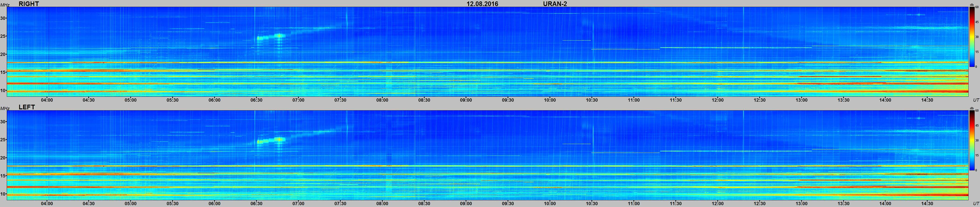980x207 pixels.
Task: Click the 14:00 time tick under RIGHT panel
Action: pos(885,100)
